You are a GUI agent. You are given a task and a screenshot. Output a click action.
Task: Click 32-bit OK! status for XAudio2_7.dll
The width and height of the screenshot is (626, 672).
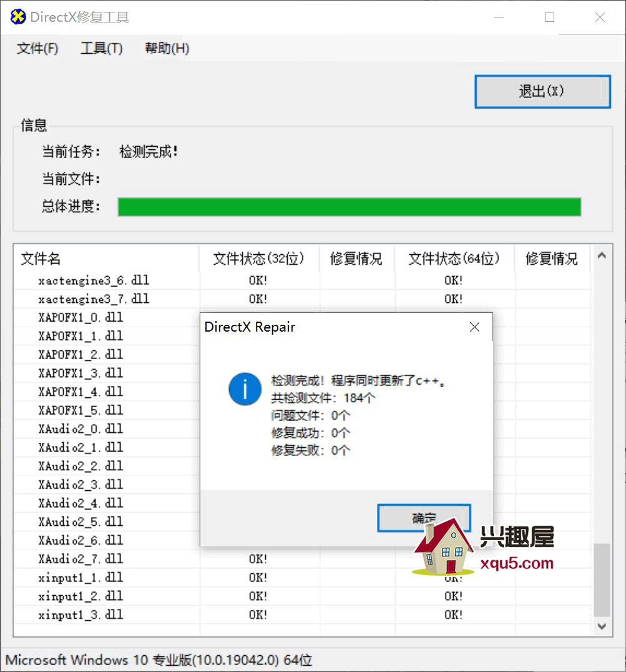click(x=258, y=559)
